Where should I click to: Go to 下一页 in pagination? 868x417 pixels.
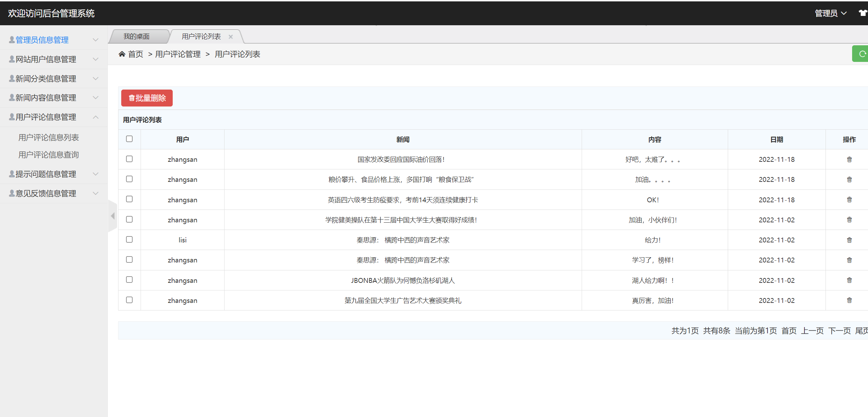click(x=839, y=331)
